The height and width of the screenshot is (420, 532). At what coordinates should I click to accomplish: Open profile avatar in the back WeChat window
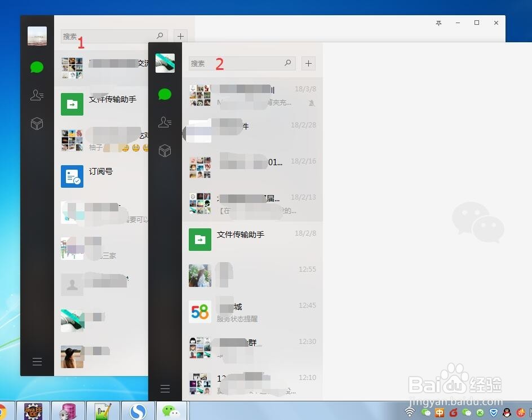(x=37, y=36)
